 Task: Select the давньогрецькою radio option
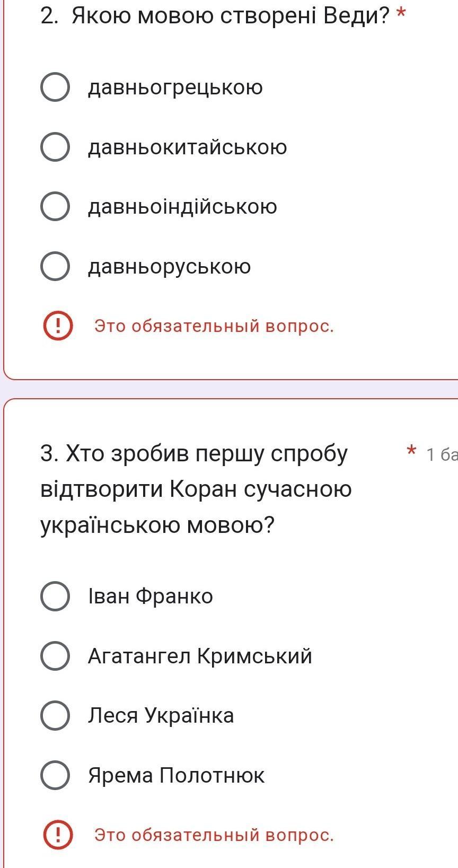pyautogui.click(x=55, y=87)
